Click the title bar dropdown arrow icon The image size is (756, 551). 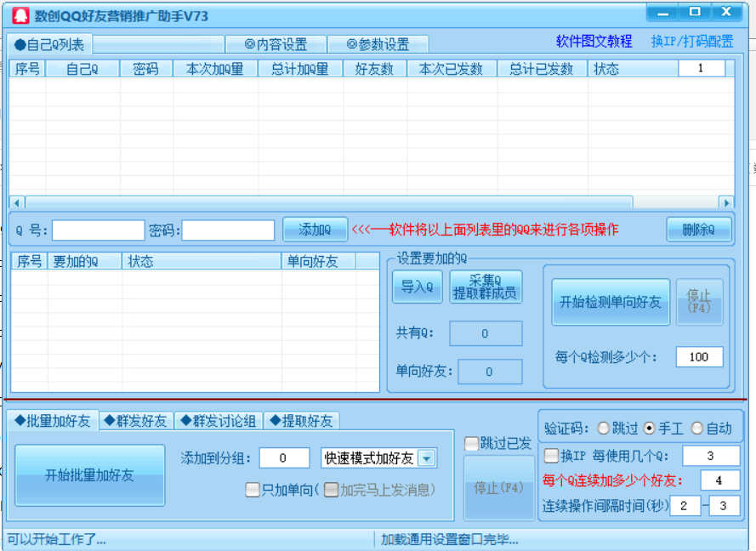663,13
